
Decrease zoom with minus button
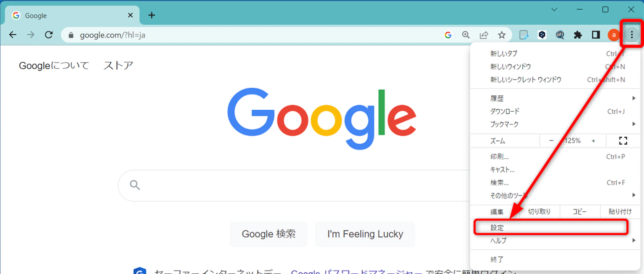coord(551,141)
